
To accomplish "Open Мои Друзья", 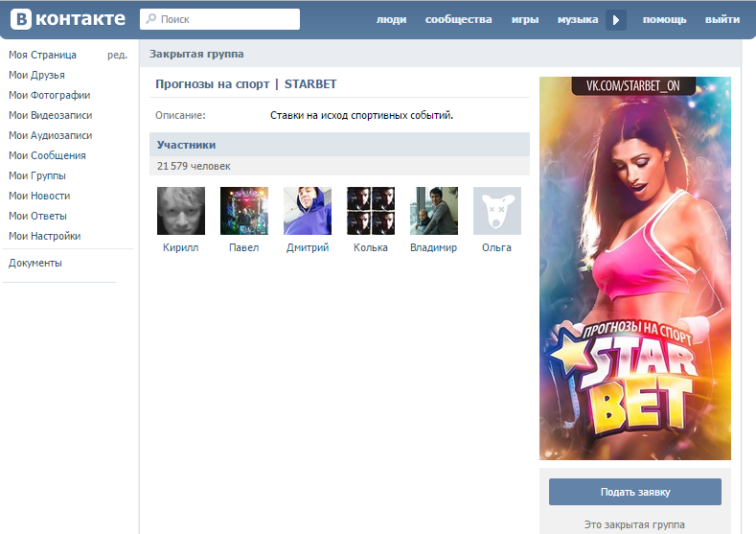I will [36, 75].
